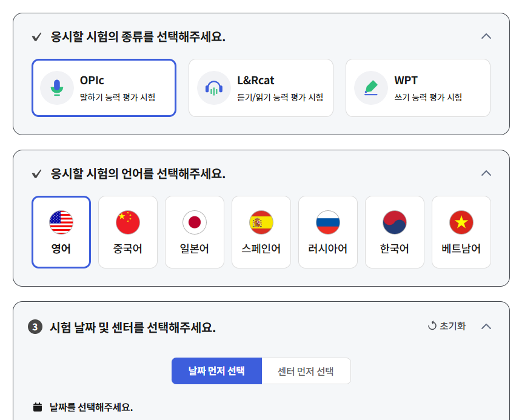The height and width of the screenshot is (420, 519).
Task: Choose 중국어 as the test language
Action: 128,232
